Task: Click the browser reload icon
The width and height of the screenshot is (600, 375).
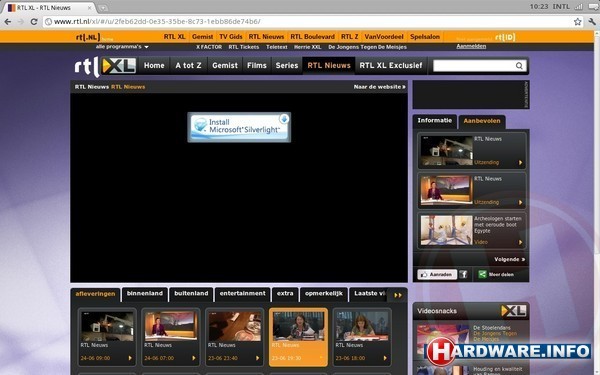Action: [x=34, y=21]
